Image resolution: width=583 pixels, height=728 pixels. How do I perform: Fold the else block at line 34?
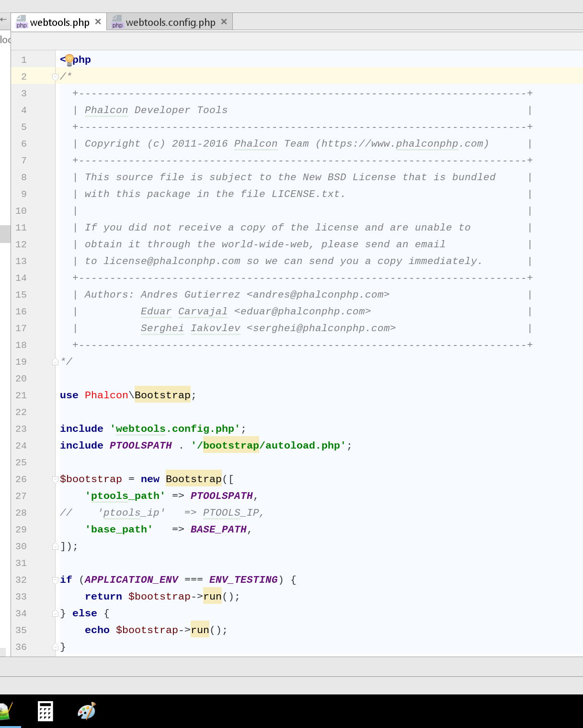pyautogui.click(x=55, y=613)
